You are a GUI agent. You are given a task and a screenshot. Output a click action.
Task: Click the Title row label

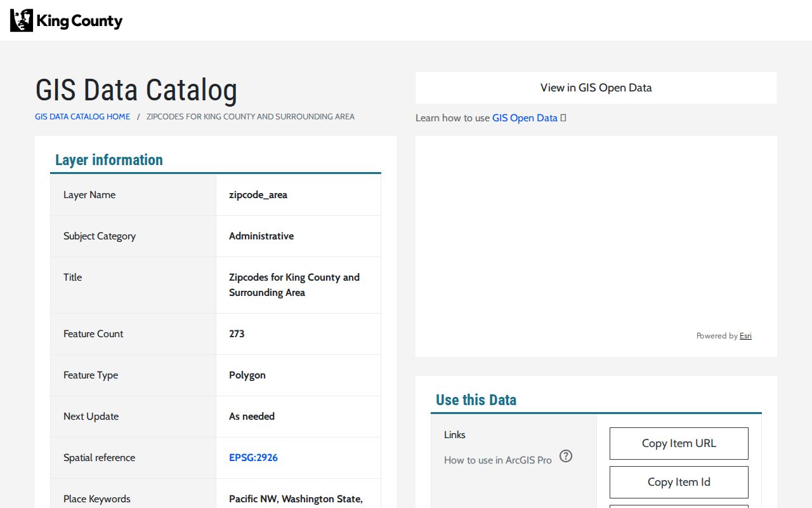[x=72, y=277]
